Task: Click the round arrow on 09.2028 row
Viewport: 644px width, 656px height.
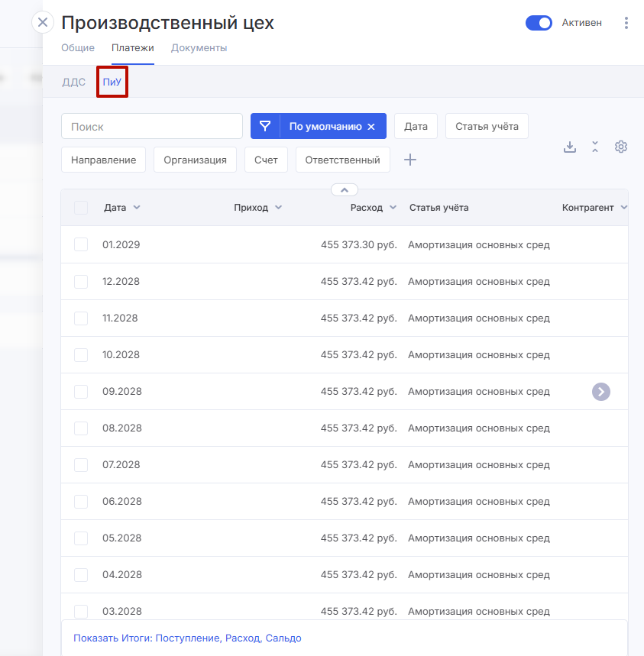Action: pos(601,392)
